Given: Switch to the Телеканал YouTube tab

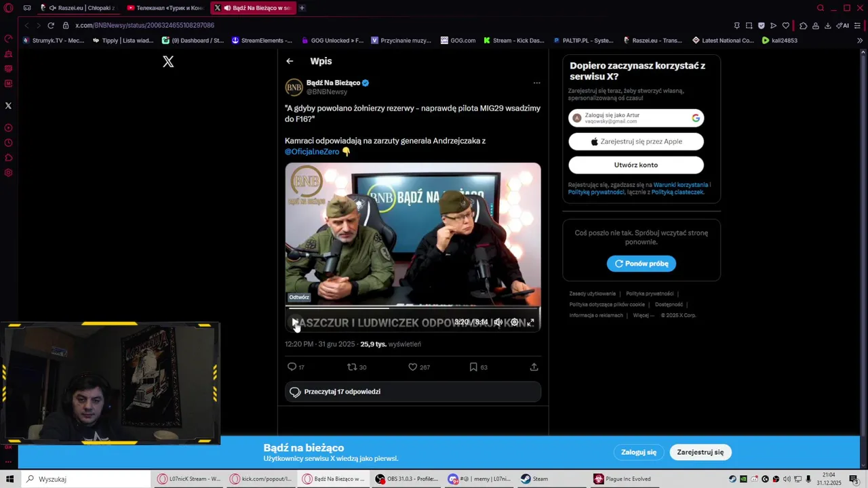Looking at the screenshot, I should pos(165,8).
